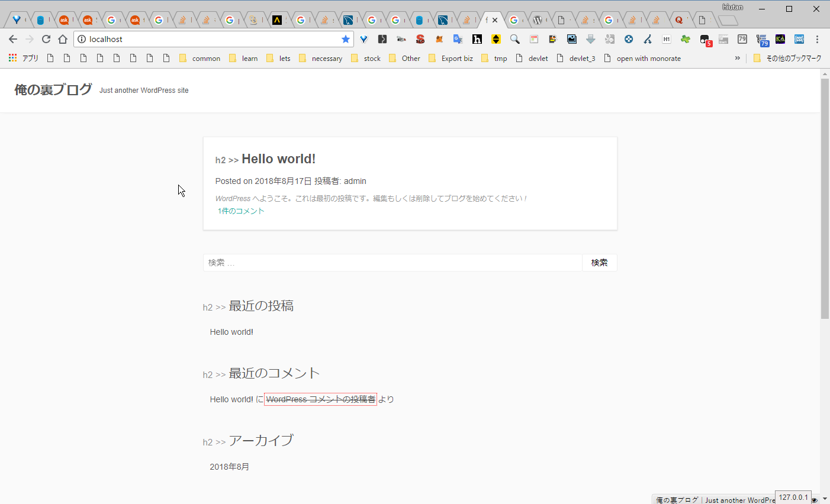The image size is (830, 504).
Task: Switch to the localhost browser tab
Action: (x=489, y=20)
